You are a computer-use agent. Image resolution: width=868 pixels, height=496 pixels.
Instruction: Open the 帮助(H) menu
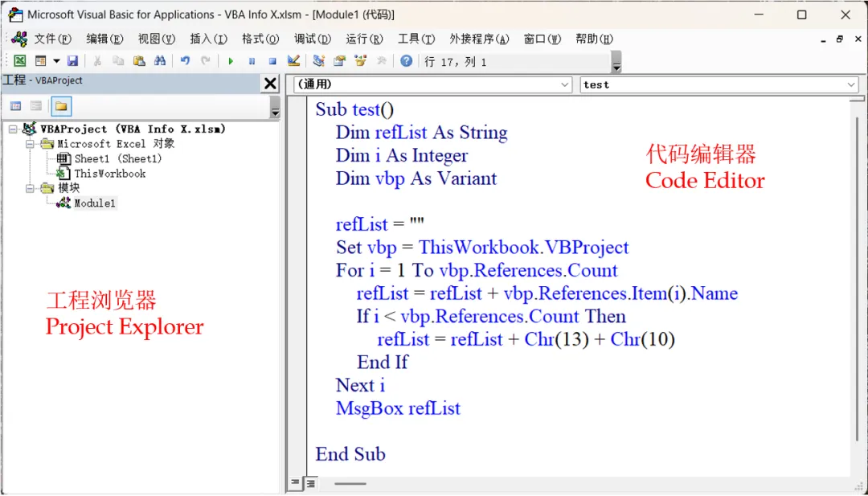tap(595, 39)
